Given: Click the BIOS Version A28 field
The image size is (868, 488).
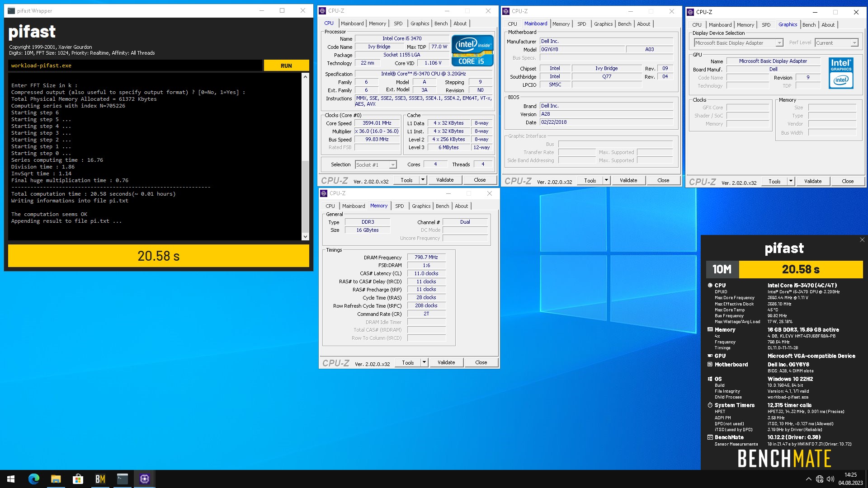Looking at the screenshot, I should click(606, 114).
